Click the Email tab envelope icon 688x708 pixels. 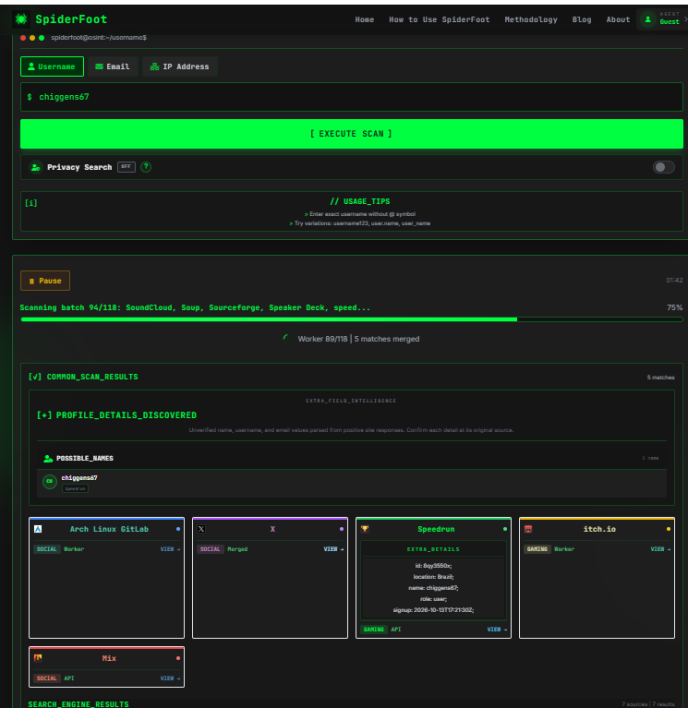99,66
